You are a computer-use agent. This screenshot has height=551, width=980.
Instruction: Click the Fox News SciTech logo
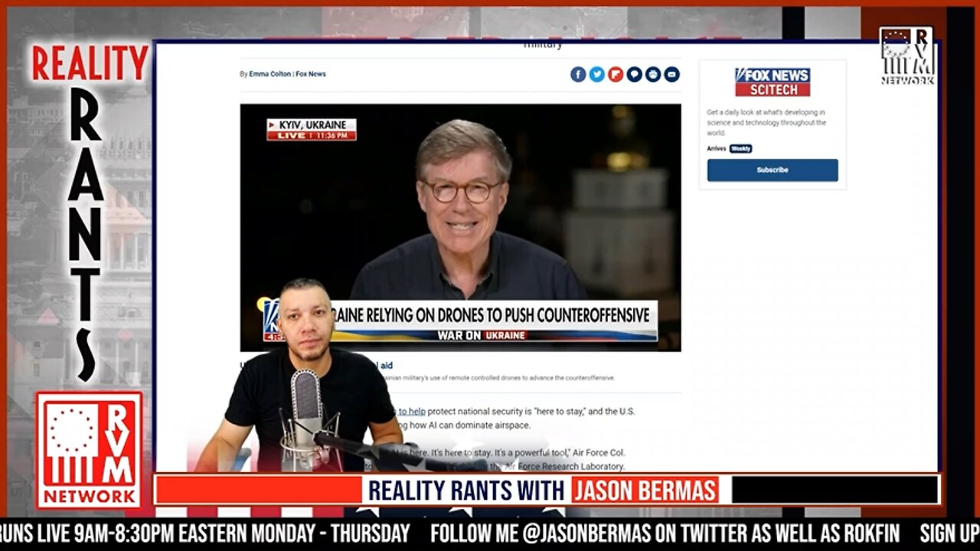(x=773, y=82)
